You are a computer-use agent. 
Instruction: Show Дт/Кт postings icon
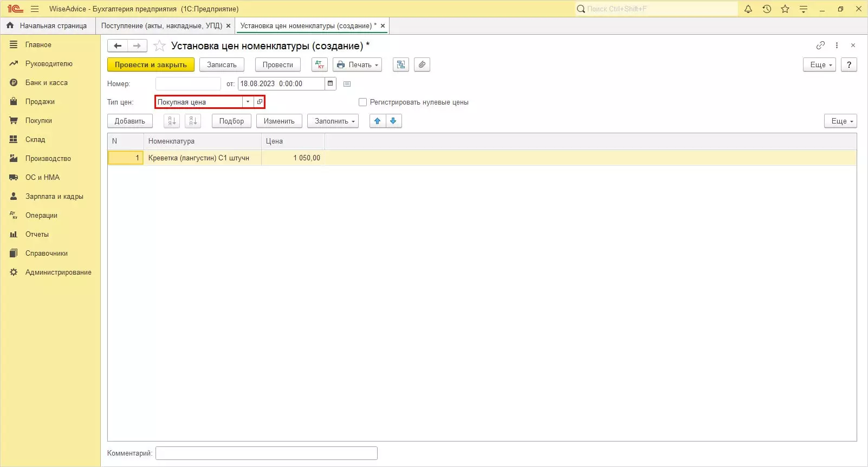coord(320,65)
